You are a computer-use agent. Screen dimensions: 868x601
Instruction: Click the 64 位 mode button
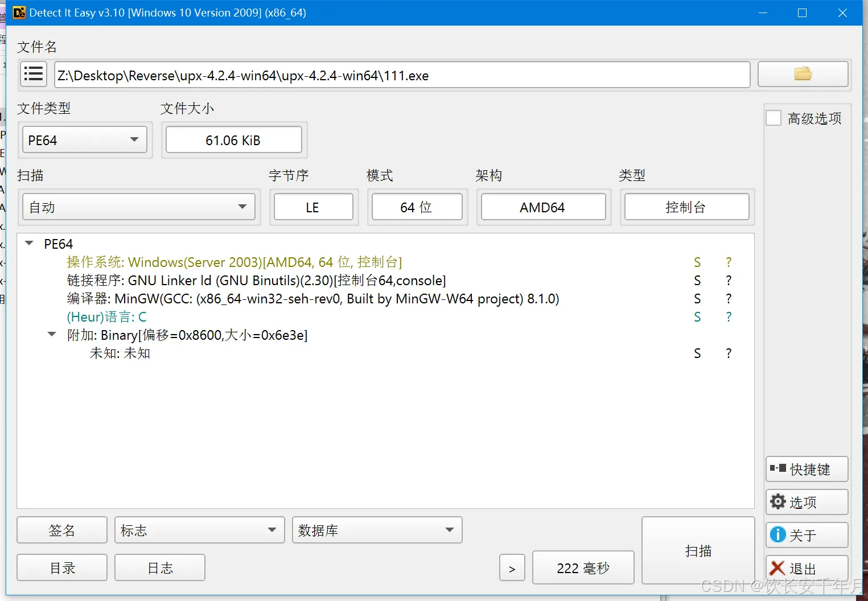pos(417,207)
